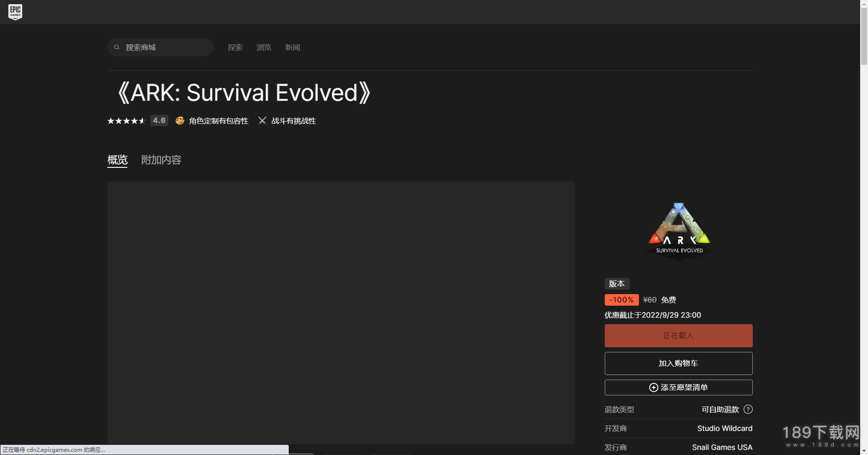Click the vertical scrollbar thumb
This screenshot has height=455, width=868.
point(864,36)
